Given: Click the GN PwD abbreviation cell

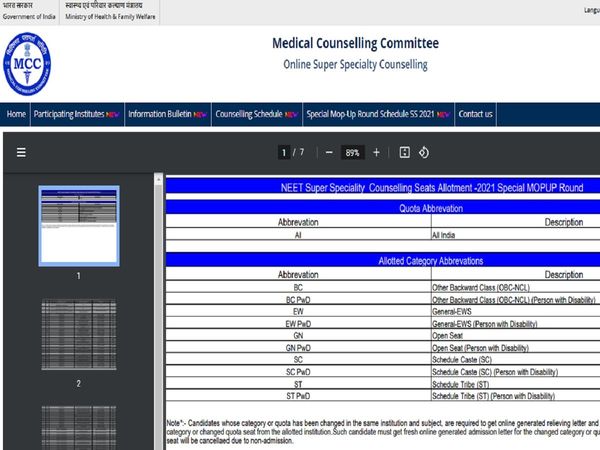Looking at the screenshot, I should (298, 348).
